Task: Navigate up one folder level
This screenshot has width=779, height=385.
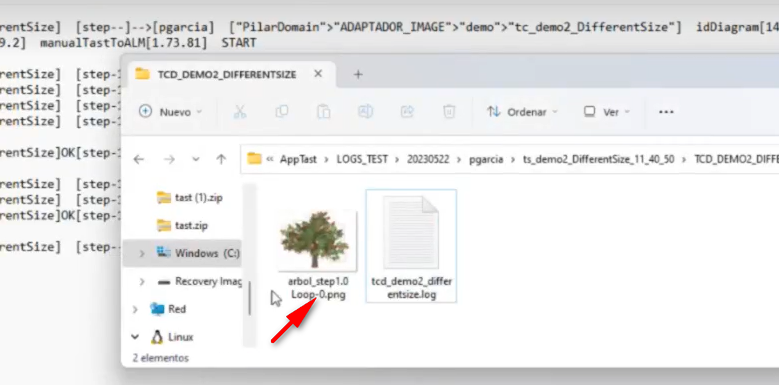Action: [x=221, y=159]
